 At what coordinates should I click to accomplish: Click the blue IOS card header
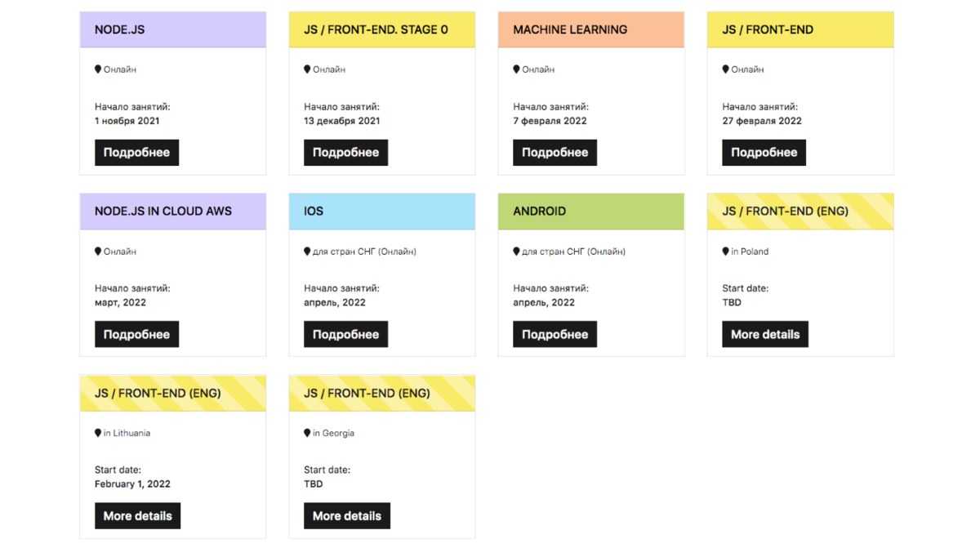pyautogui.click(x=381, y=212)
